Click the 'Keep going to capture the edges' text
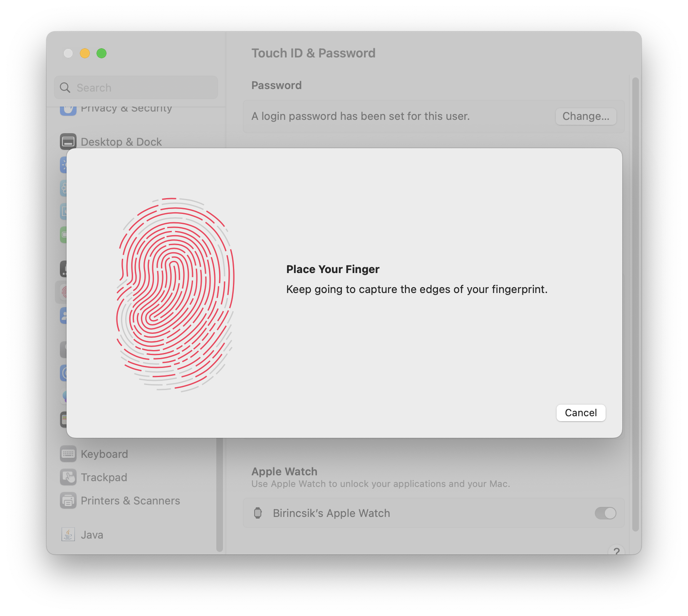Image resolution: width=688 pixels, height=616 pixels. pyautogui.click(x=417, y=289)
